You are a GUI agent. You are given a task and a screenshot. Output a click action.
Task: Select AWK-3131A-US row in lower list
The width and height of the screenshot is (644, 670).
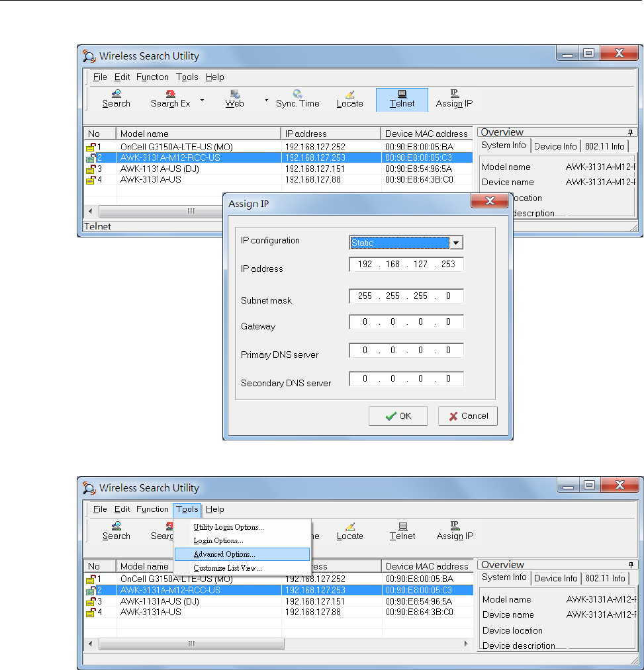pyautogui.click(x=279, y=612)
